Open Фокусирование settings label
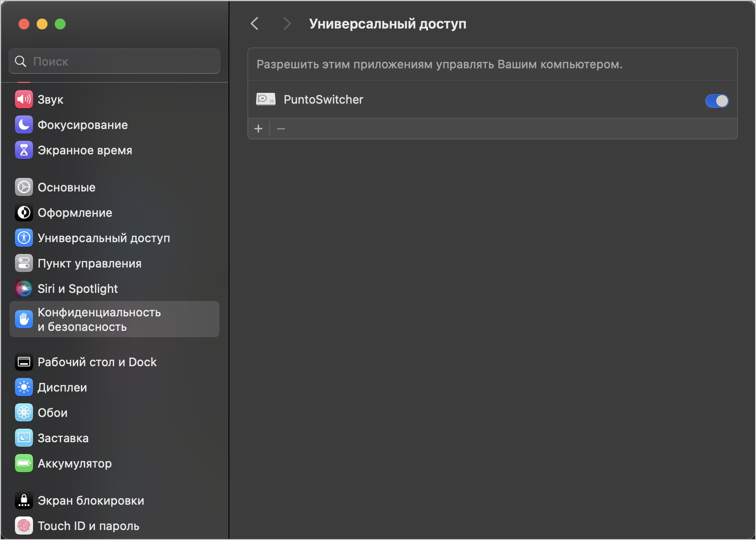This screenshot has width=756, height=540. pos(83,125)
